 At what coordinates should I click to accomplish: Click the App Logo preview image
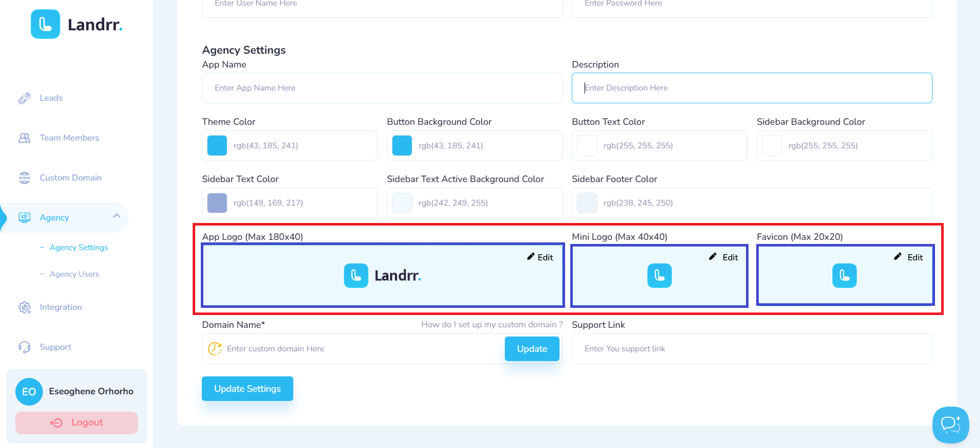(382, 276)
